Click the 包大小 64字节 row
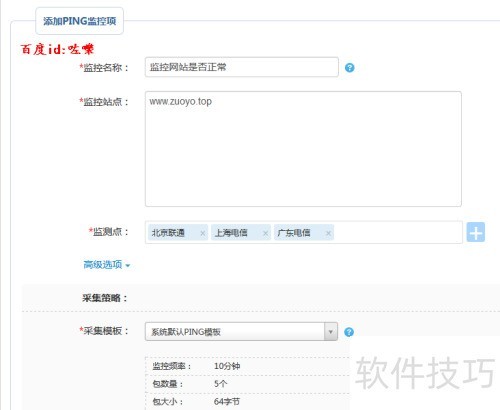500x410 pixels. [x=247, y=401]
